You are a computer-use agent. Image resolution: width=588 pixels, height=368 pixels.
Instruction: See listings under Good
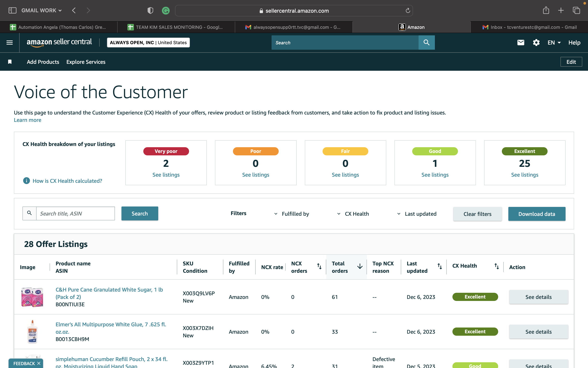(435, 175)
